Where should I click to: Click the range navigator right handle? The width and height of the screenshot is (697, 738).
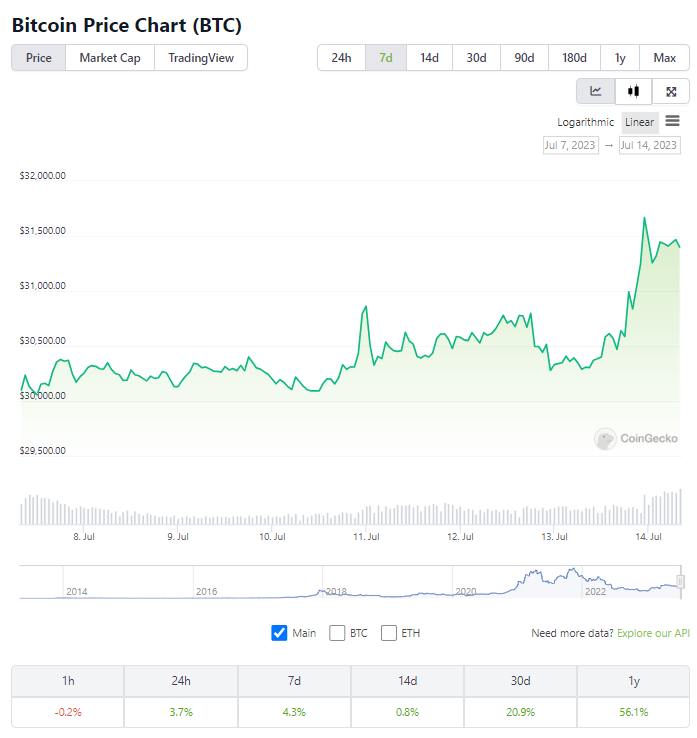(x=680, y=581)
